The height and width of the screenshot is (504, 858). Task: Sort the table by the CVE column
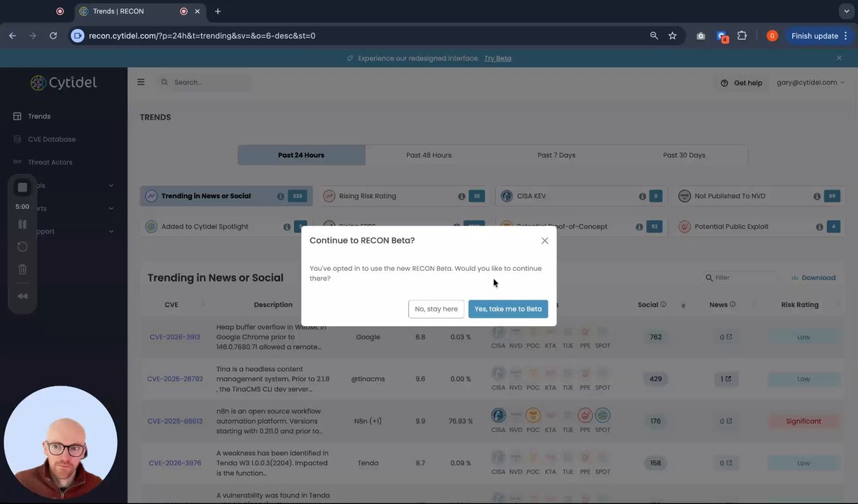(x=172, y=304)
